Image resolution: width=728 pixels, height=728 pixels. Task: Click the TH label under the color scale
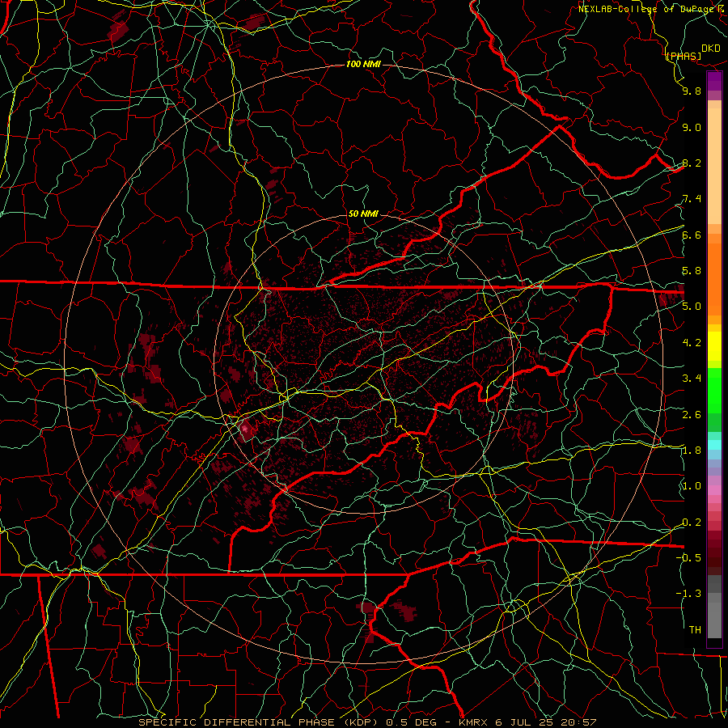(695, 630)
